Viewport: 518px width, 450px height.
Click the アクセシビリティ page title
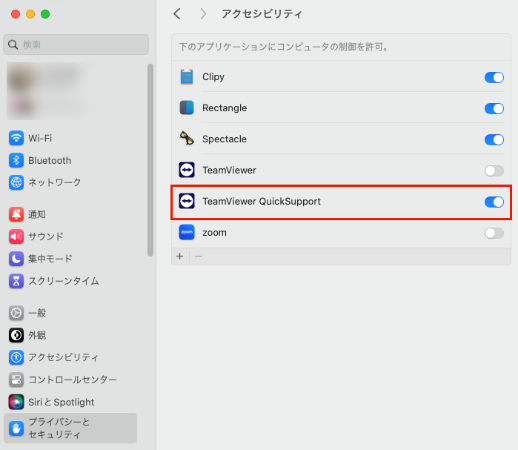(x=262, y=14)
